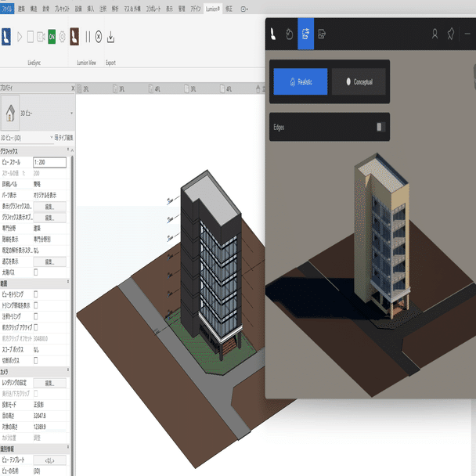Select the Lumion® ribbon tab

point(213,9)
